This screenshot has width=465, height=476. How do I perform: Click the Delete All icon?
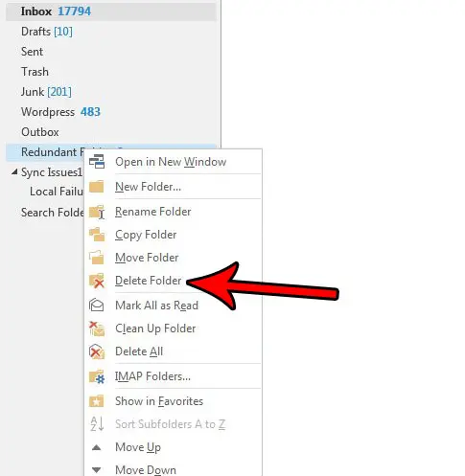click(x=97, y=351)
